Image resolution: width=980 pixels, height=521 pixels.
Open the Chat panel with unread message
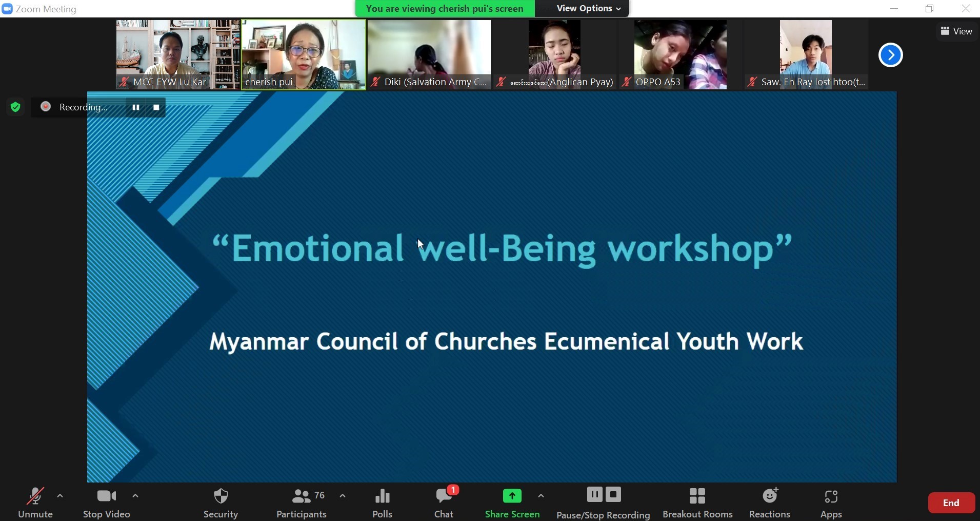point(444,503)
